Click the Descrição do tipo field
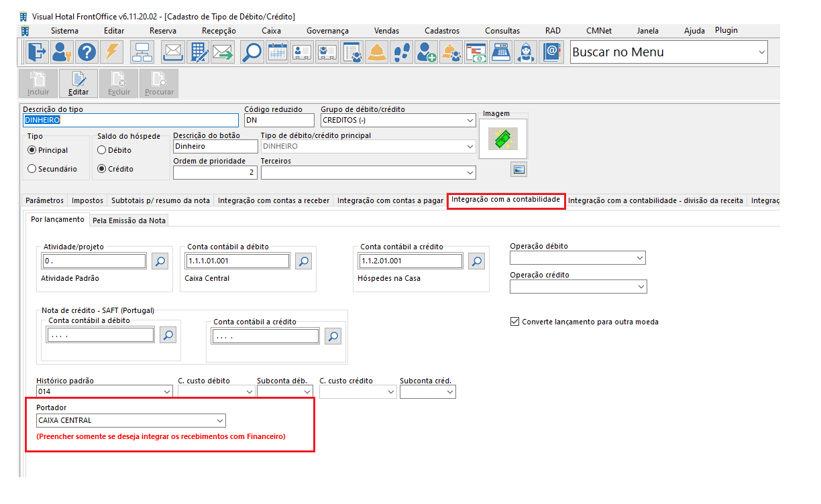 point(131,121)
